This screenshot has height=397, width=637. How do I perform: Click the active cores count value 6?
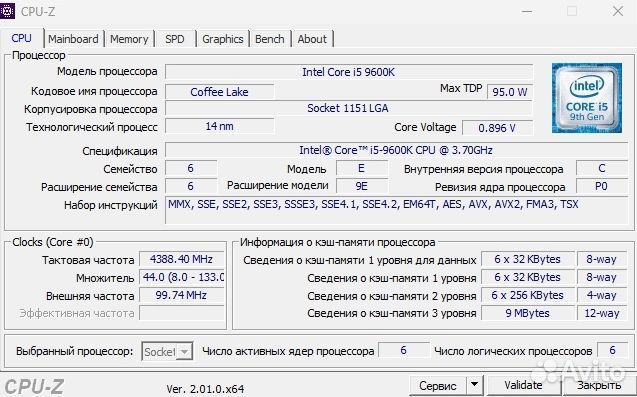[x=403, y=350]
